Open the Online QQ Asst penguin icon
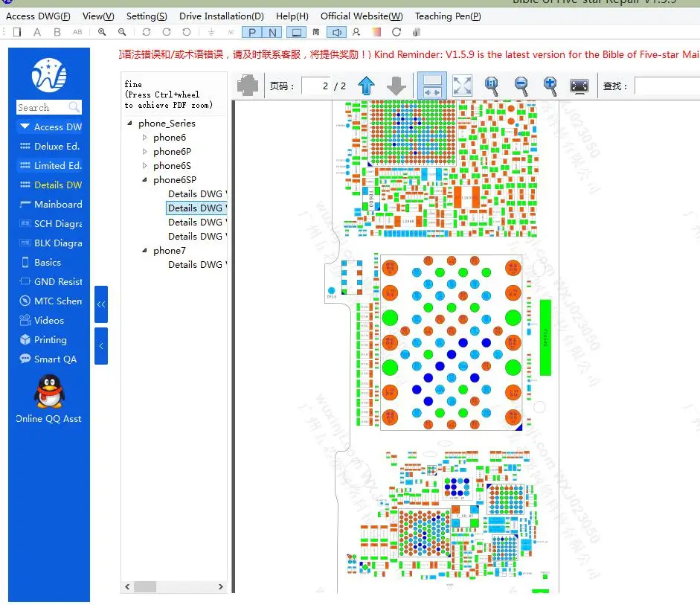This screenshot has width=700, height=605. 49,391
